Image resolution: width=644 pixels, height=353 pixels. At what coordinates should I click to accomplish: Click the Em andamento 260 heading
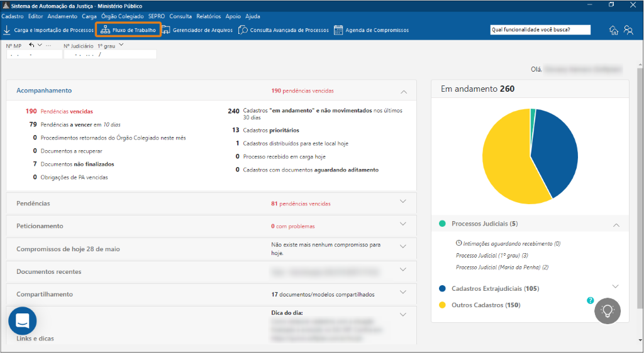pos(477,89)
